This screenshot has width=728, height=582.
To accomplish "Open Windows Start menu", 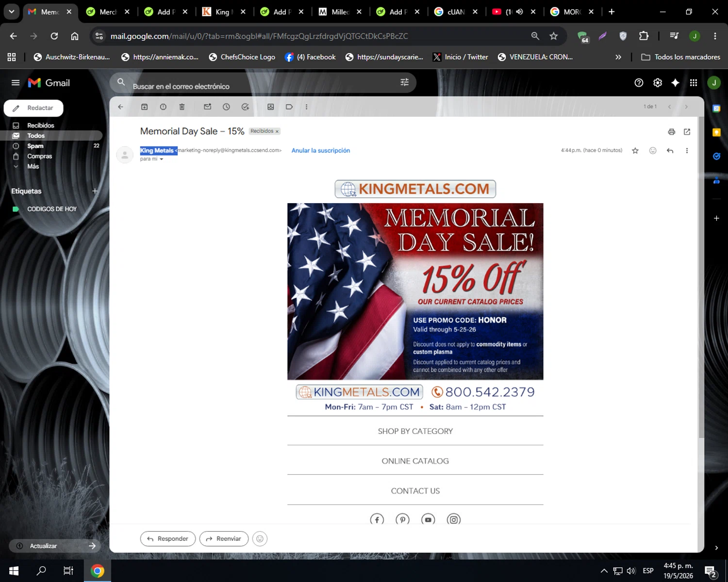I will click(x=14, y=571).
